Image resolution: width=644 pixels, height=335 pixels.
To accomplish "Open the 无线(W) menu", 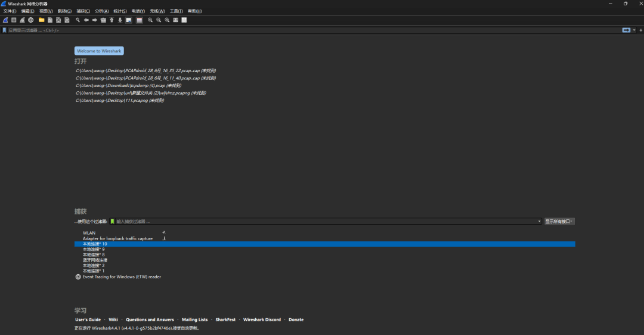I will 157,11.
